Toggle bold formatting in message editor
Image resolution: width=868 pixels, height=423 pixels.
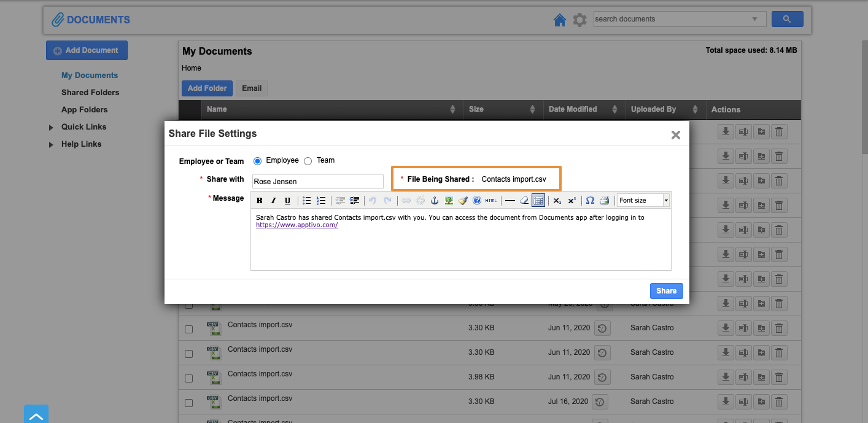coord(260,201)
